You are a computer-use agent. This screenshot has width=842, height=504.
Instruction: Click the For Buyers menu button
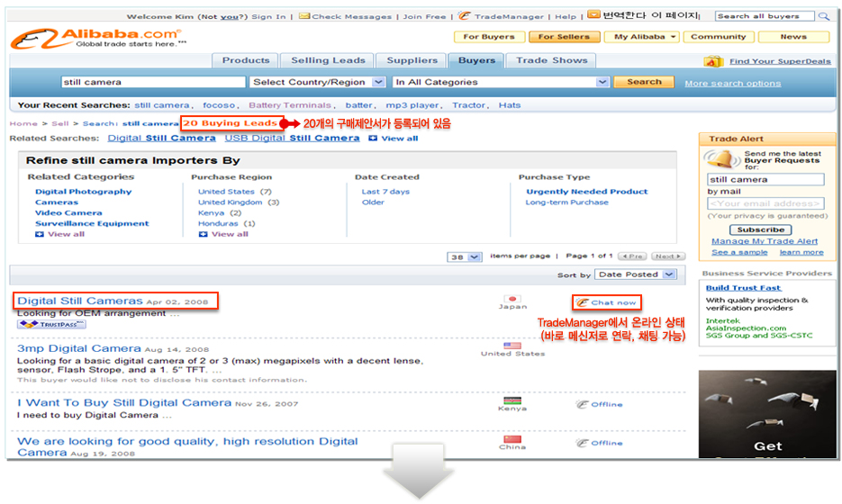click(489, 37)
